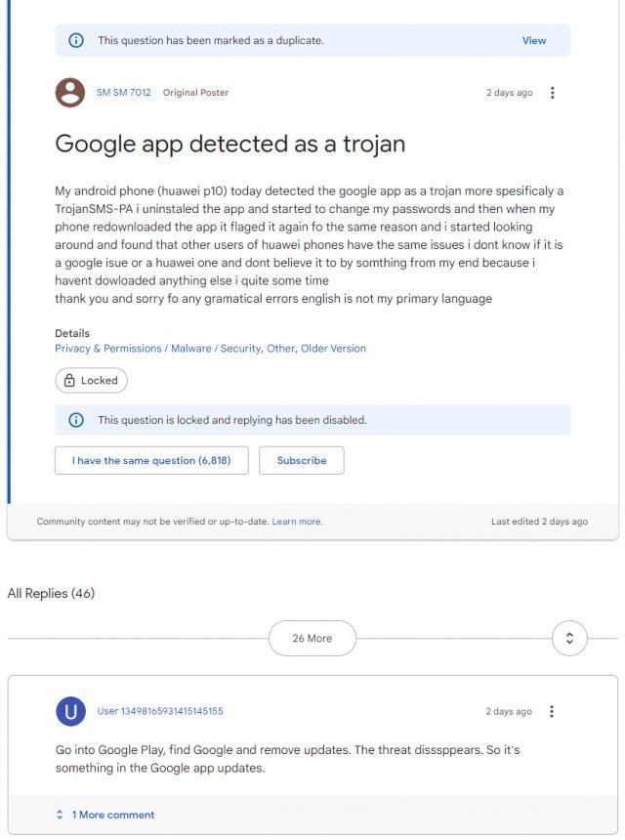Open the Malware / Security category
The width and height of the screenshot is (625, 840).
[217, 346]
